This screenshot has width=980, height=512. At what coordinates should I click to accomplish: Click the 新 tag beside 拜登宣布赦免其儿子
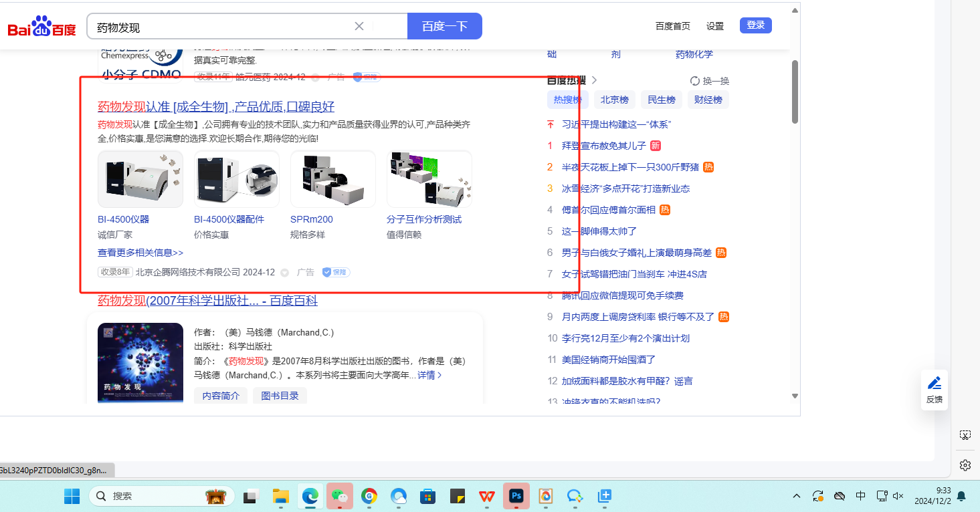click(x=656, y=146)
